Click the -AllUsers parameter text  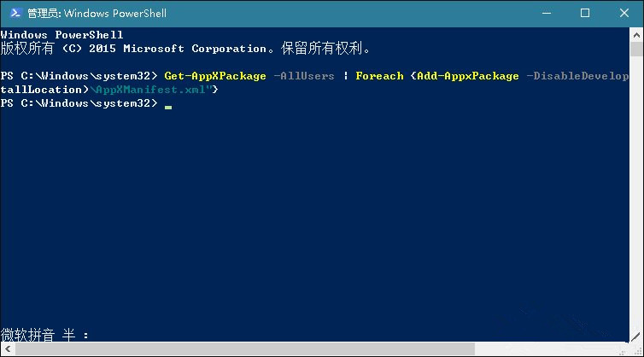point(304,76)
